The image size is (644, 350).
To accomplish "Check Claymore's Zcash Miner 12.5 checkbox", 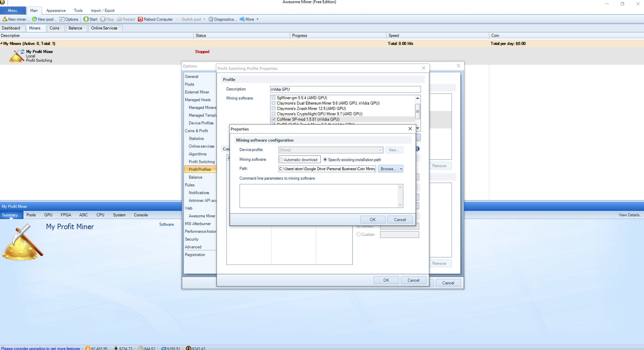I will pos(274,108).
